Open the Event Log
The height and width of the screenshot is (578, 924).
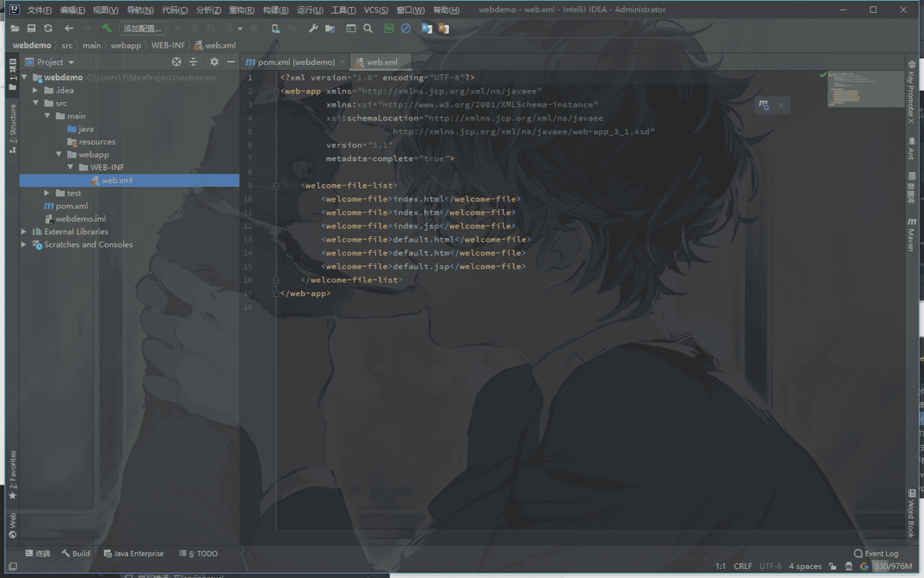click(876, 554)
